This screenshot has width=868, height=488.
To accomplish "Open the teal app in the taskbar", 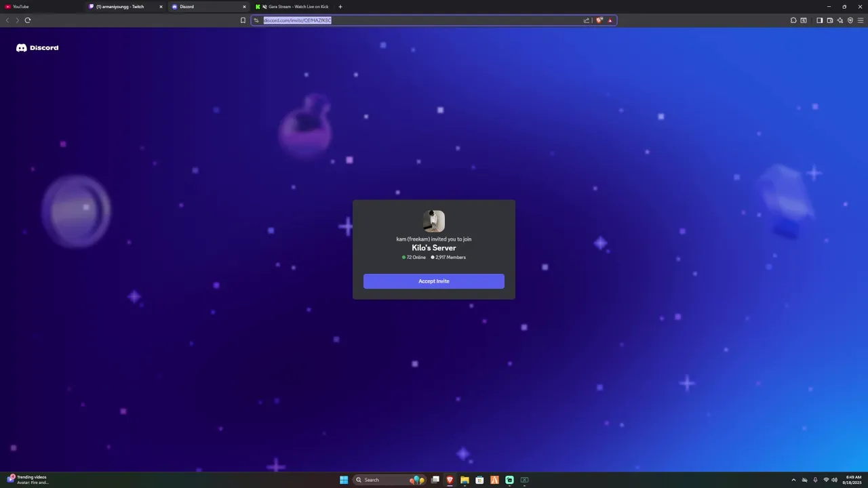I will pyautogui.click(x=509, y=480).
